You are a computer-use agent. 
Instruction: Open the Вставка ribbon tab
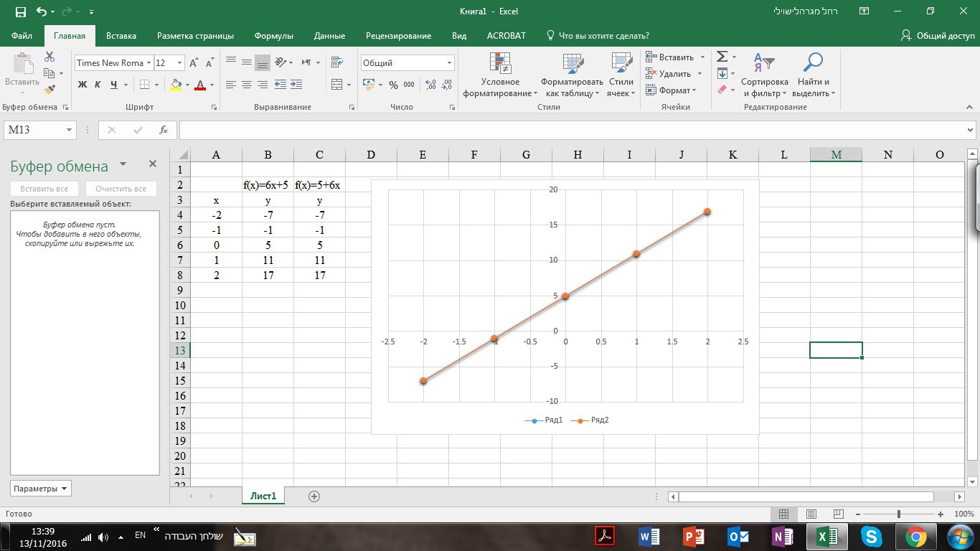121,36
